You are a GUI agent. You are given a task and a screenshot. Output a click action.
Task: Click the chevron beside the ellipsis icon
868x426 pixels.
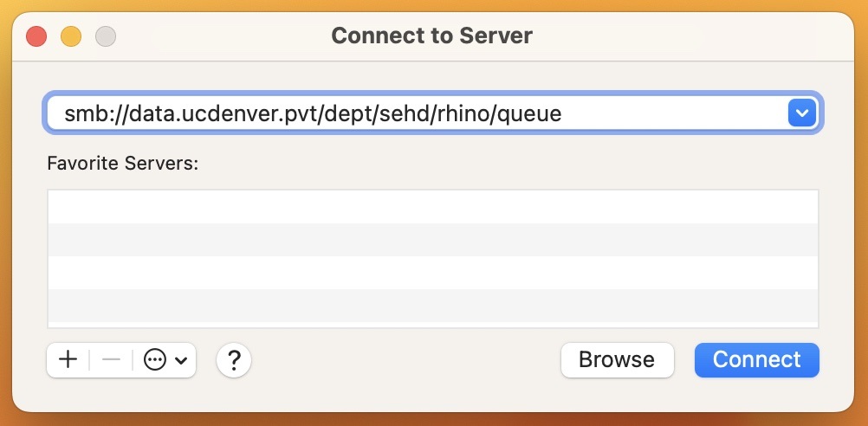pos(181,361)
